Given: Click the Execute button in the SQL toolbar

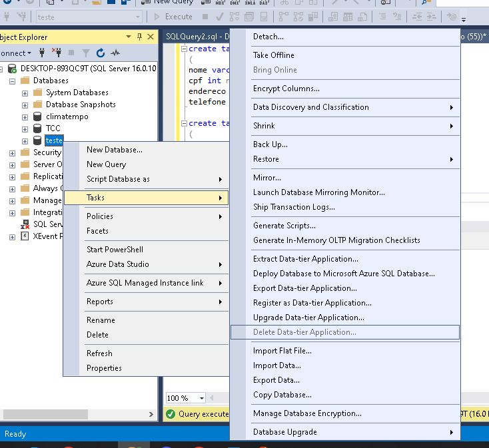Looking at the screenshot, I should [173, 17].
